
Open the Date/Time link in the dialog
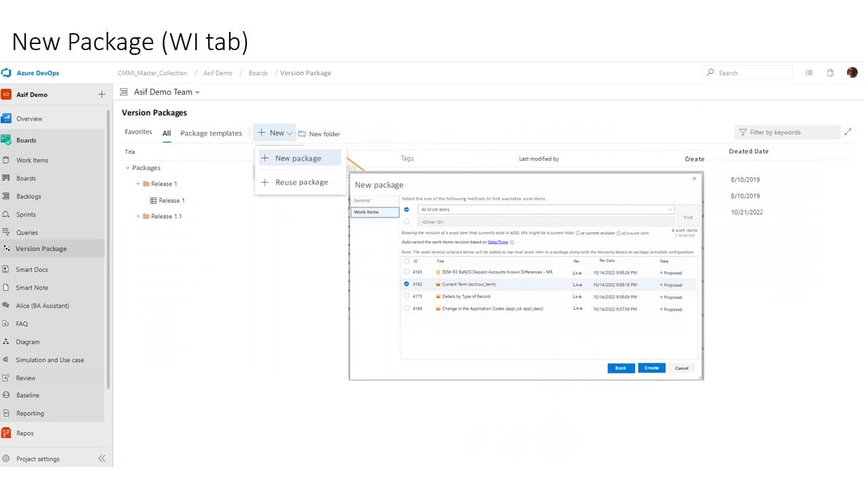point(500,242)
